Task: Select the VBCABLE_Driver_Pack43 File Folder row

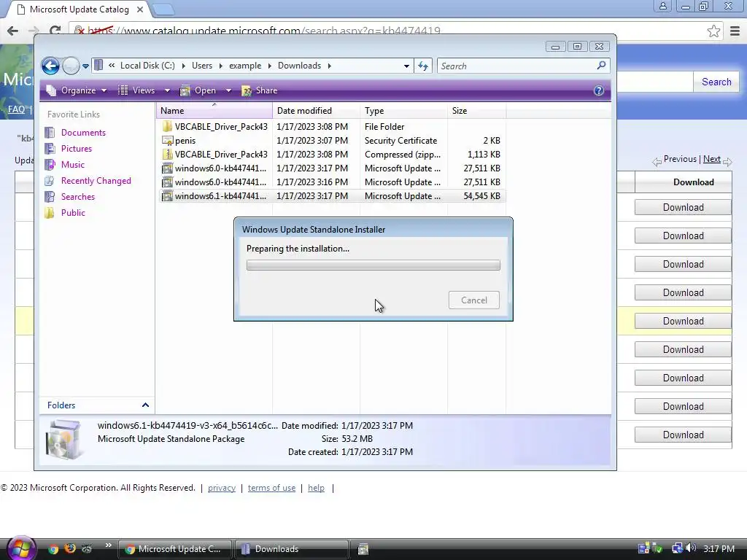Action: pyautogui.click(x=331, y=127)
